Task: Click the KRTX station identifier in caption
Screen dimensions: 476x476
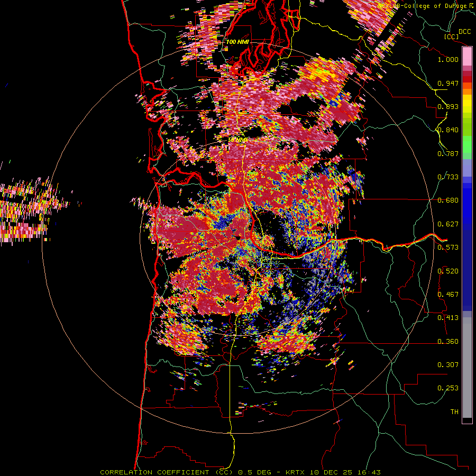Action: click(x=295, y=472)
